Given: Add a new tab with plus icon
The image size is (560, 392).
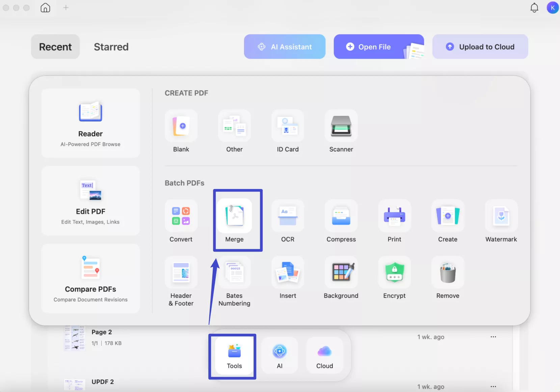Looking at the screenshot, I should [x=66, y=7].
